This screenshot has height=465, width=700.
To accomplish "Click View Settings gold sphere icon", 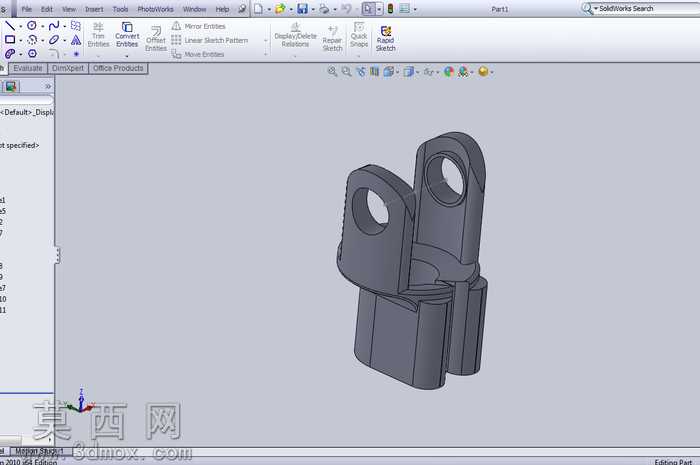I will [x=483, y=71].
